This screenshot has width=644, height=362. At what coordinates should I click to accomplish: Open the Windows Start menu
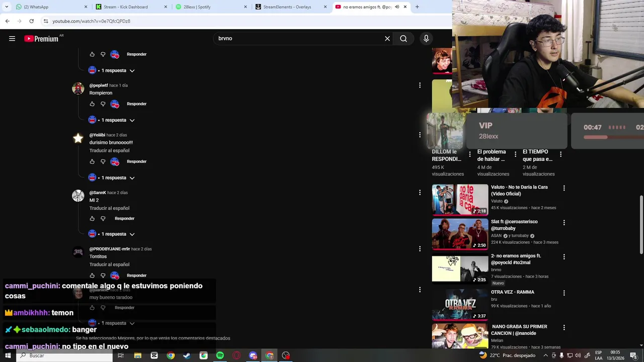(x=8, y=355)
